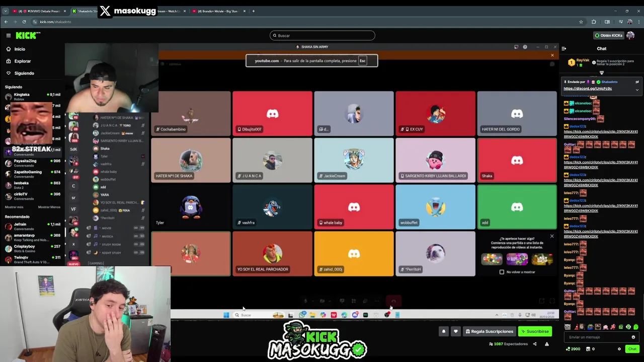The width and height of the screenshot is (644, 362).
Task: Open iwobeka channel in the sidebar
Action: (33, 185)
